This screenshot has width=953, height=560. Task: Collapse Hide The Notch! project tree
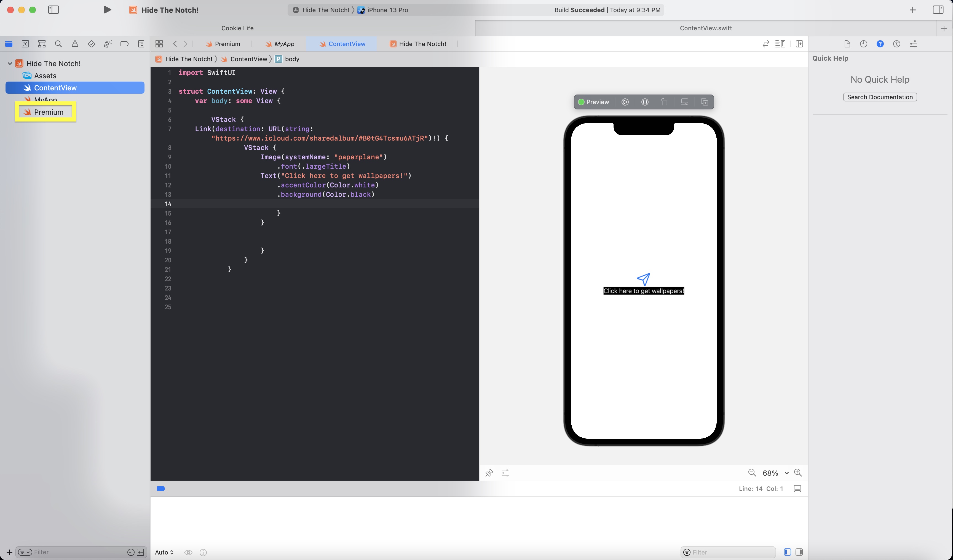click(x=10, y=63)
